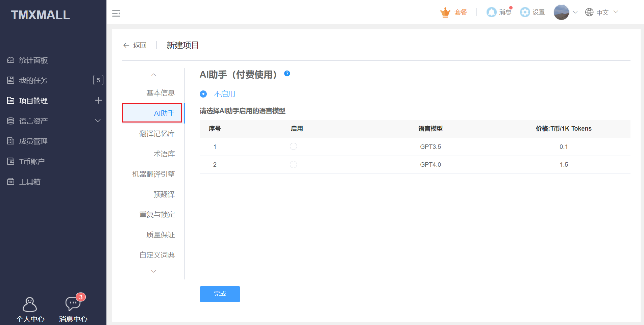The image size is (644, 325).
Task: Open the 工具箱 toolbox icon
Action: 10,182
